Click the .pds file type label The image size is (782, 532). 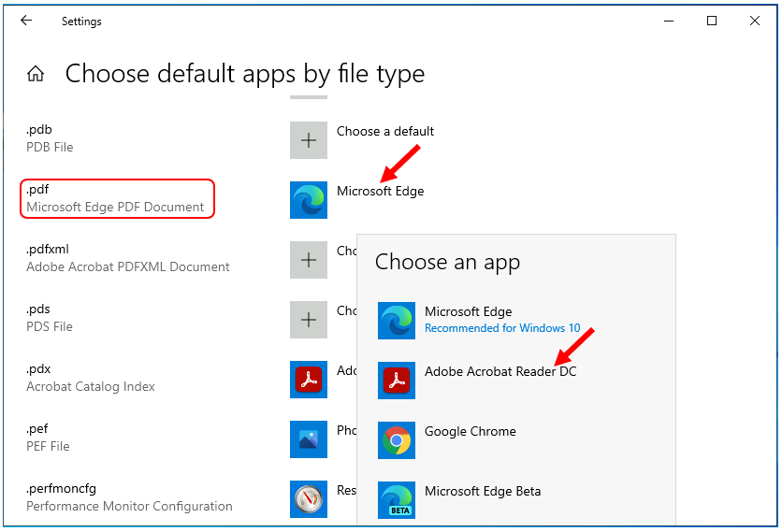(x=38, y=309)
